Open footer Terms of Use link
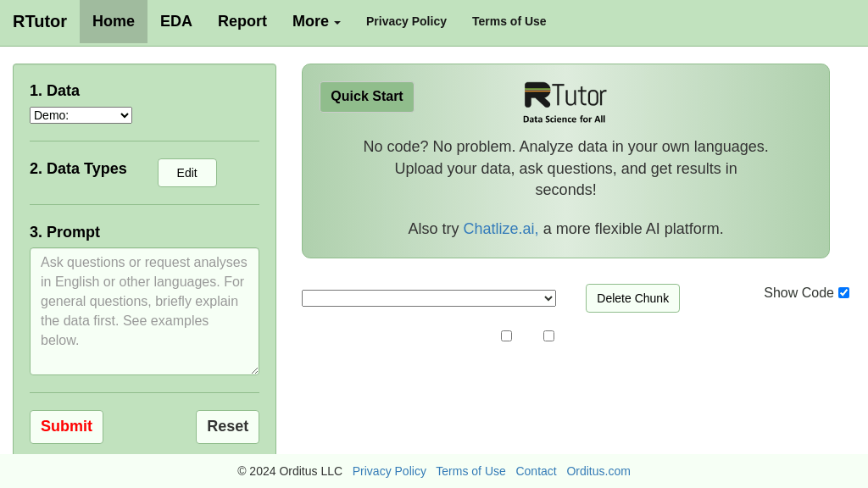This screenshot has height=488, width=868. (x=470, y=471)
